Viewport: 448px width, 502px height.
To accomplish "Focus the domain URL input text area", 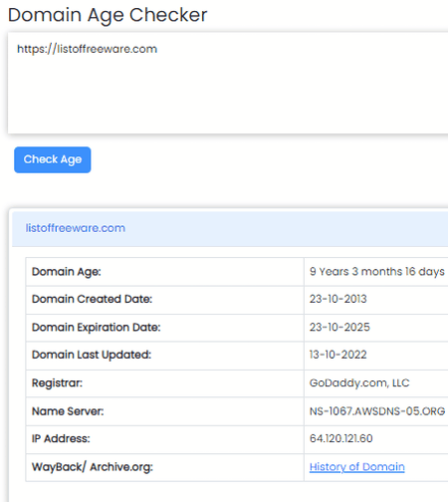I will tap(228, 83).
